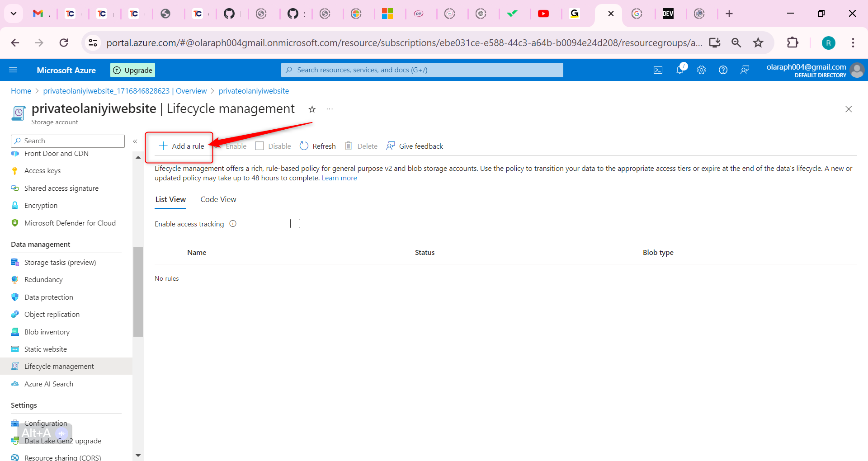Open more options ellipsis beside title
Image resolution: width=868 pixels, height=461 pixels.
click(330, 109)
